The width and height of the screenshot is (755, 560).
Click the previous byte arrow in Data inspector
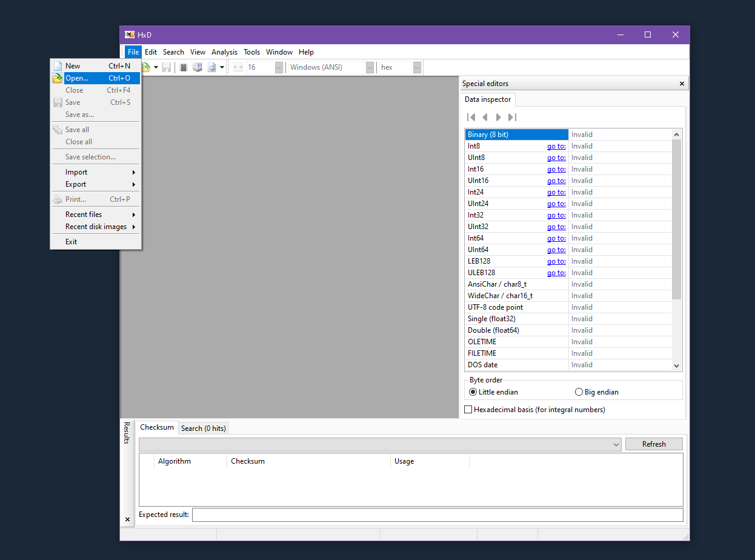[485, 117]
